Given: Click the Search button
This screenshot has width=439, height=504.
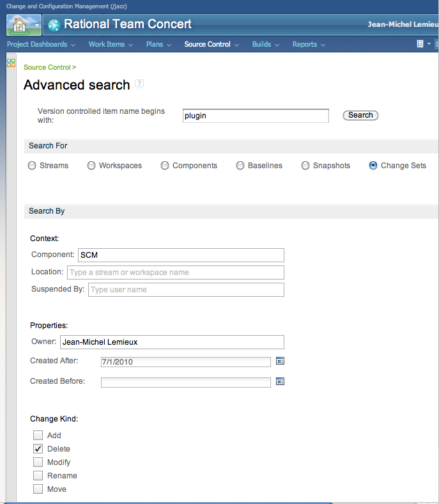Looking at the screenshot, I should pos(360,115).
